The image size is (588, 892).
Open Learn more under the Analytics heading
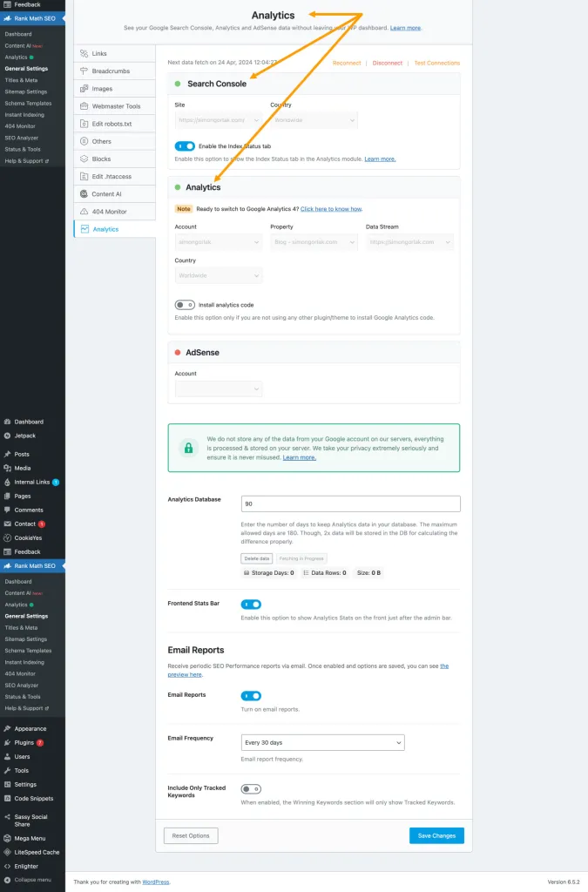pos(405,28)
